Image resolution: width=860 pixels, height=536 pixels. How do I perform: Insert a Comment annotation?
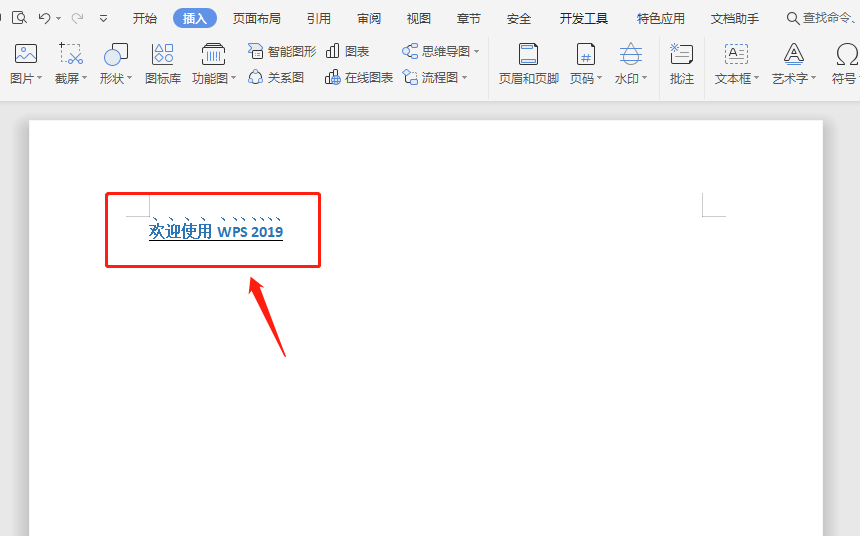point(682,64)
